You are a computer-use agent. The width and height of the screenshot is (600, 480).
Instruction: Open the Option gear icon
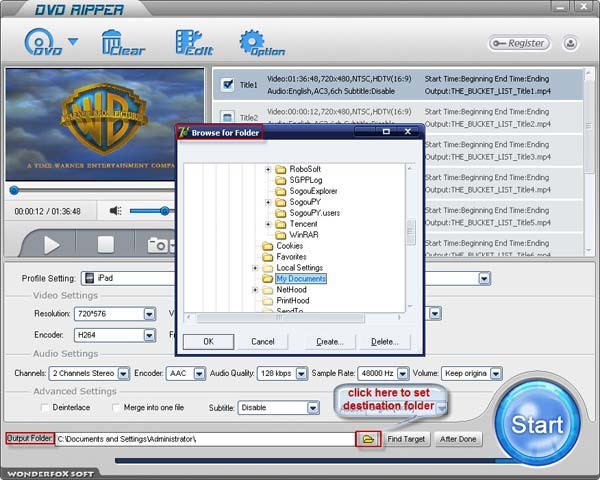click(262, 43)
